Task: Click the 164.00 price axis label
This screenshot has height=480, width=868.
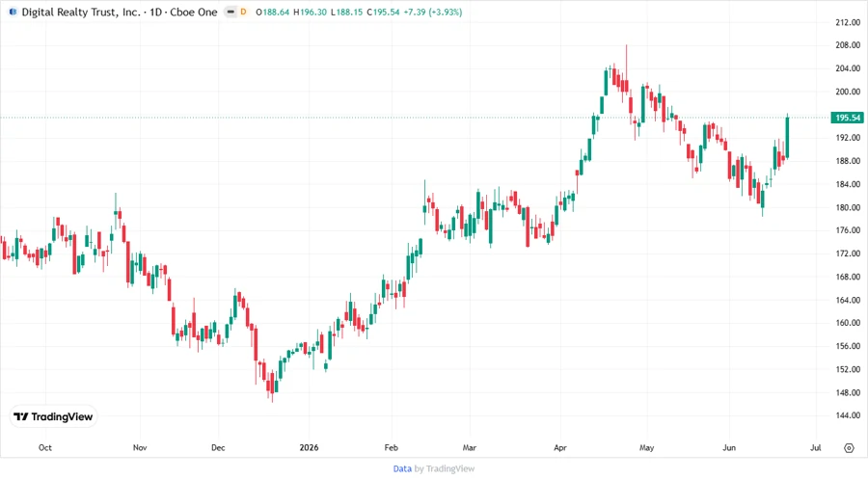Action: point(848,300)
